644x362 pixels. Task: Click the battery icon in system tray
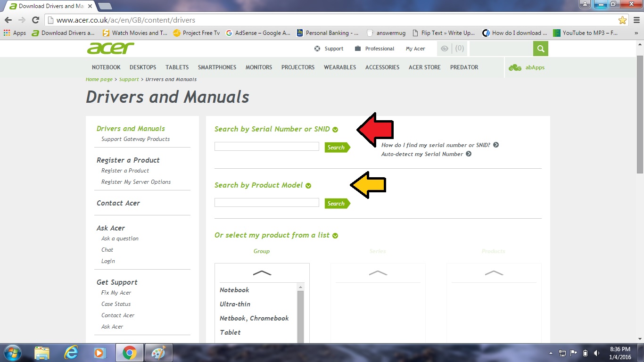coord(585,353)
